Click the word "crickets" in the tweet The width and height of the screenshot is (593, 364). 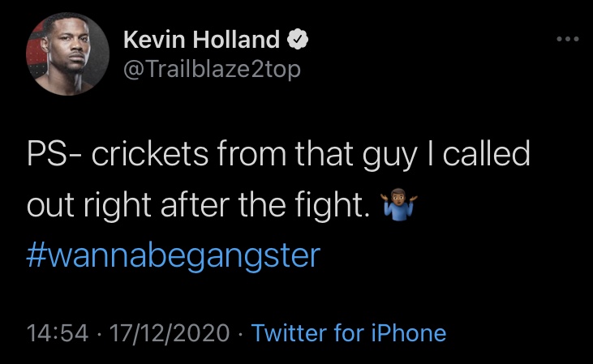pos(150,153)
